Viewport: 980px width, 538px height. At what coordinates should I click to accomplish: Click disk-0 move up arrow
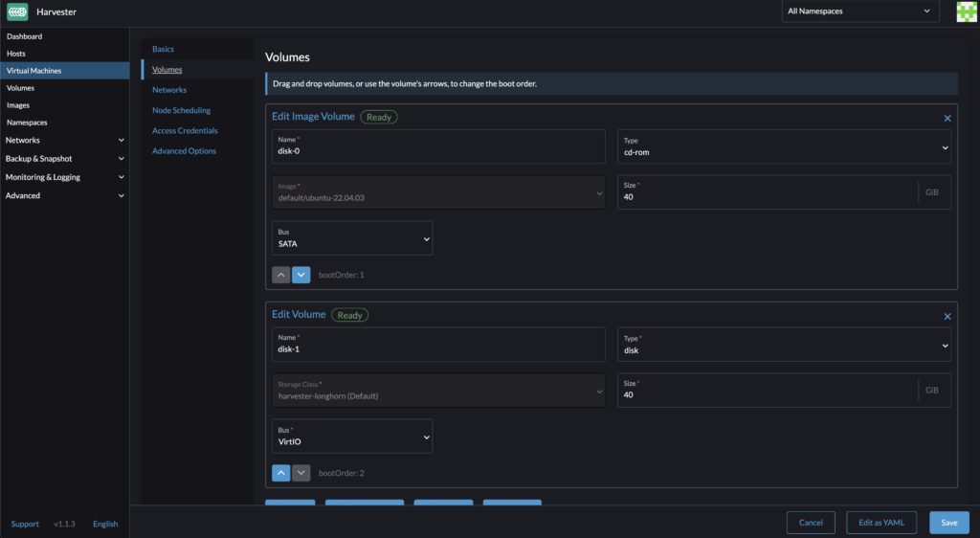(x=281, y=275)
